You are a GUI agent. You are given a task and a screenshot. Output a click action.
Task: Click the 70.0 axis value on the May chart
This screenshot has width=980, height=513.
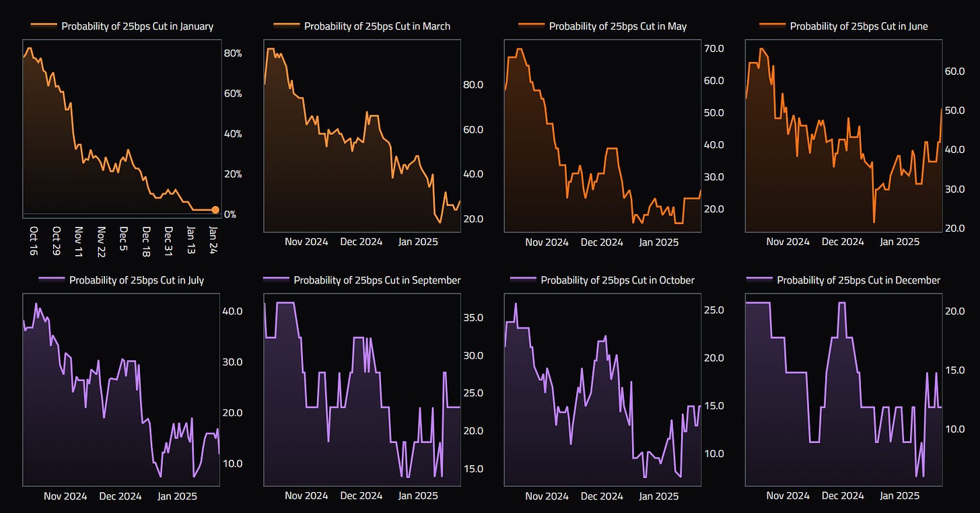click(715, 48)
